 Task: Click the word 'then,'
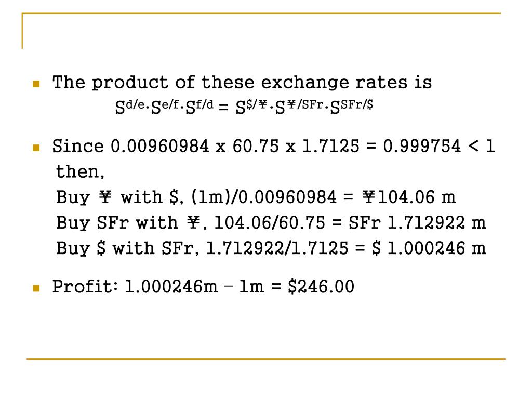coord(79,171)
